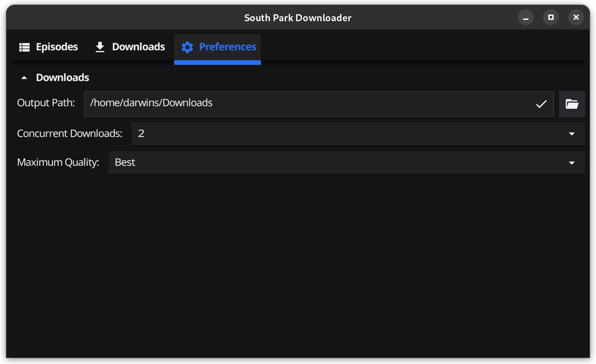Minimize the South Park Downloader window

coord(526,18)
